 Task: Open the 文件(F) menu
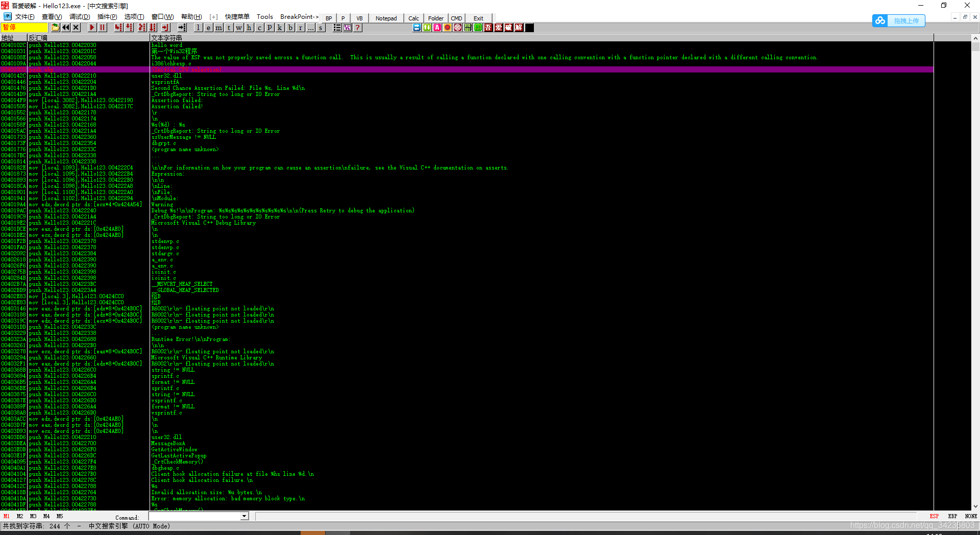[x=24, y=17]
